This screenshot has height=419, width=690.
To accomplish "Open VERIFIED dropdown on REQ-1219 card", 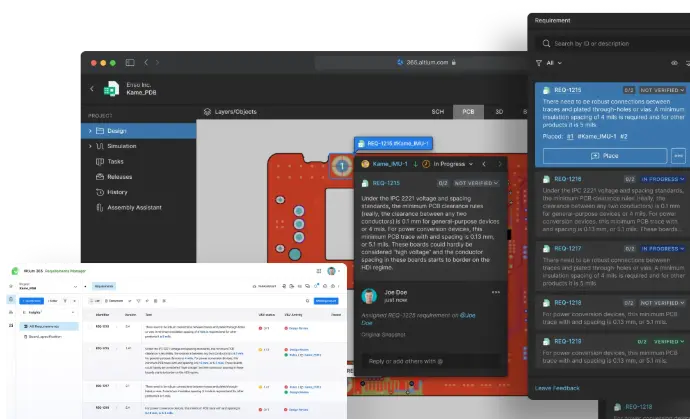I will [x=668, y=342].
